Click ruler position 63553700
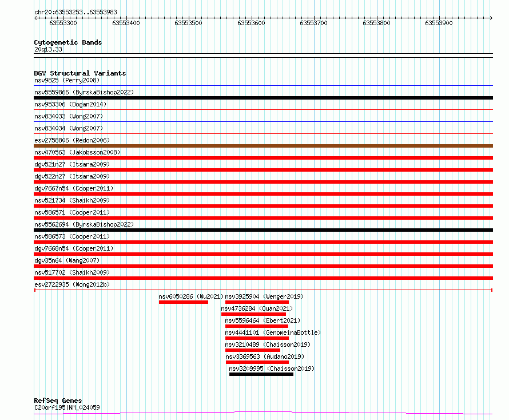The image size is (509, 420). pos(313,23)
